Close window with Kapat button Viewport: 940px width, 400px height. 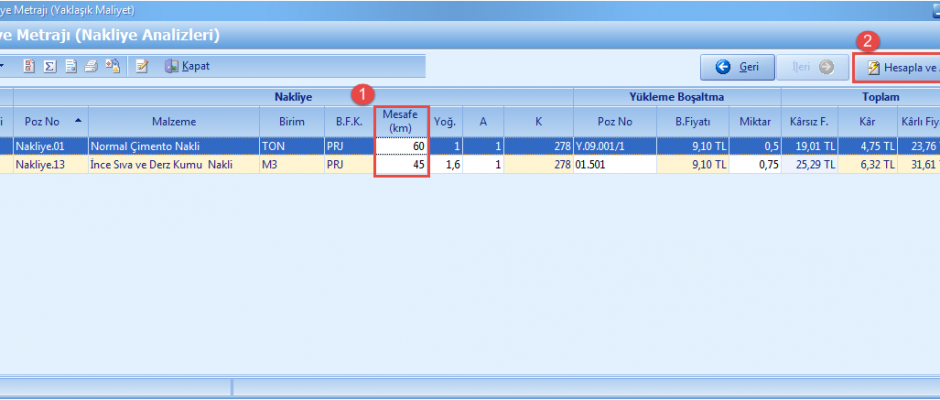(x=187, y=66)
